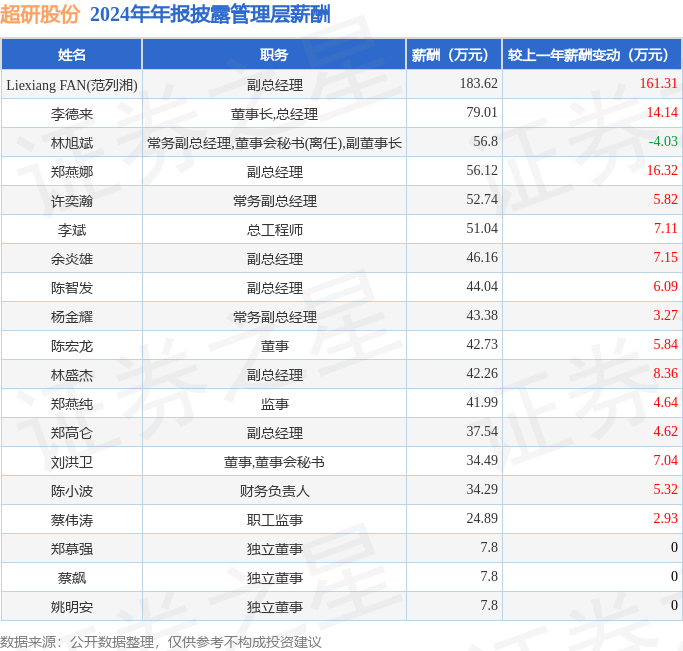Click the 职务 column header

(274, 55)
